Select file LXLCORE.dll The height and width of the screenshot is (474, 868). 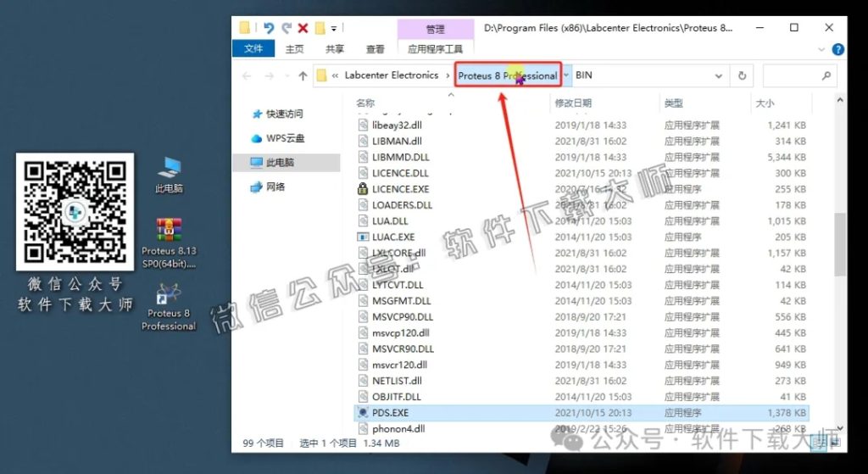tap(399, 253)
